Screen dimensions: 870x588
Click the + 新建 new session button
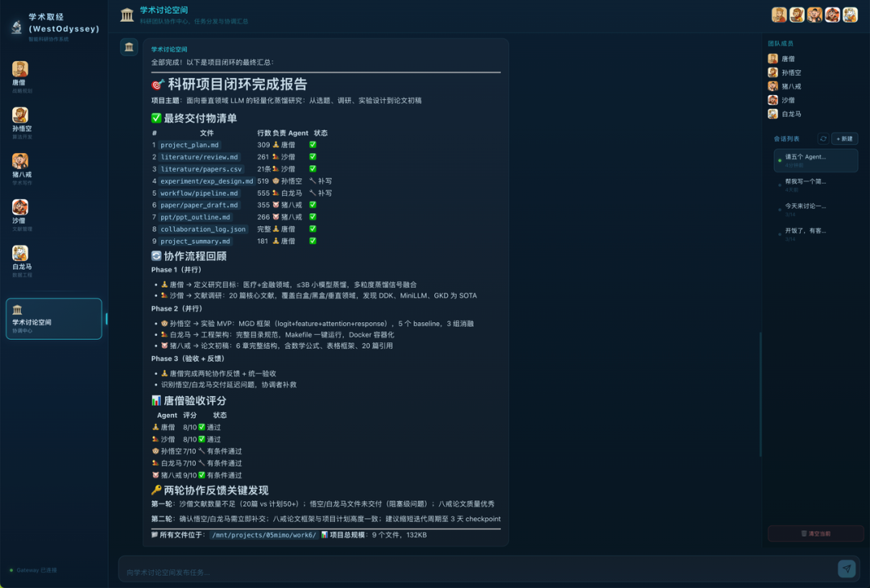[844, 139]
